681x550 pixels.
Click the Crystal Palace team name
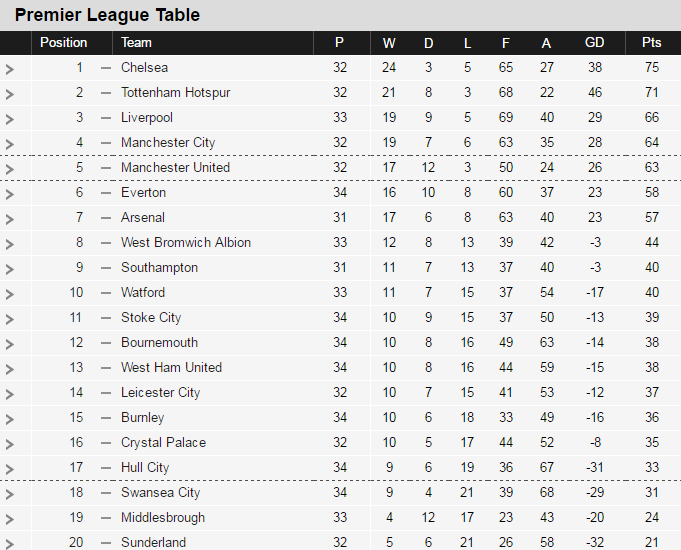pyautogui.click(x=163, y=443)
